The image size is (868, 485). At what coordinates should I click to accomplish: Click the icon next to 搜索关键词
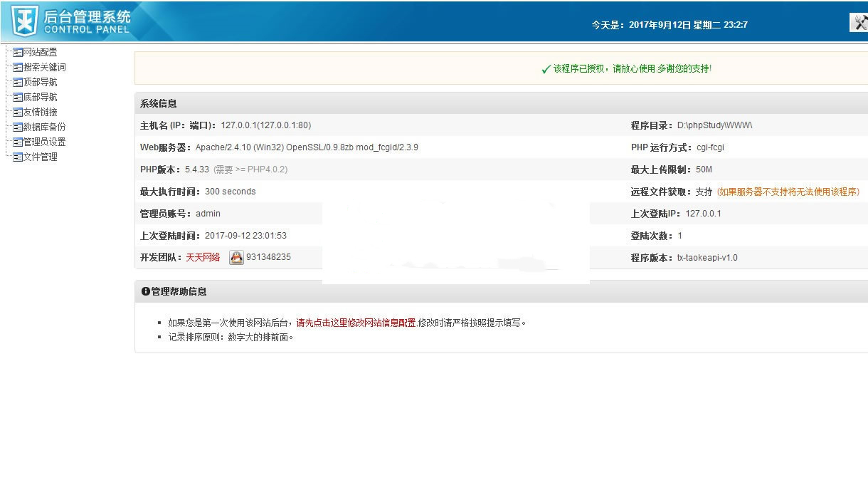coord(18,67)
